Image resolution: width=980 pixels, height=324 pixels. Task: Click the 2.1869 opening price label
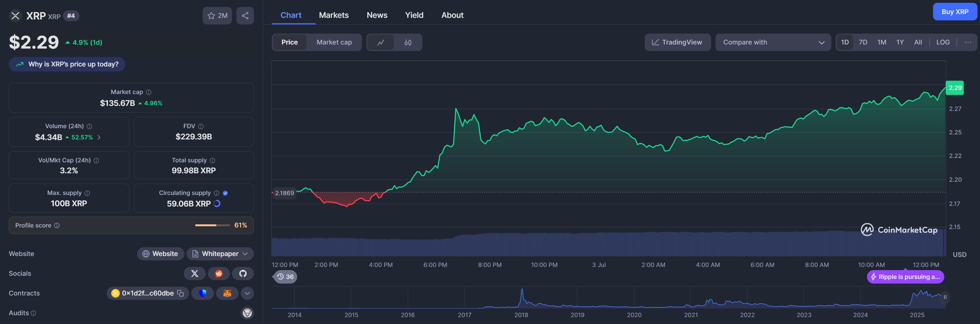coord(284,193)
